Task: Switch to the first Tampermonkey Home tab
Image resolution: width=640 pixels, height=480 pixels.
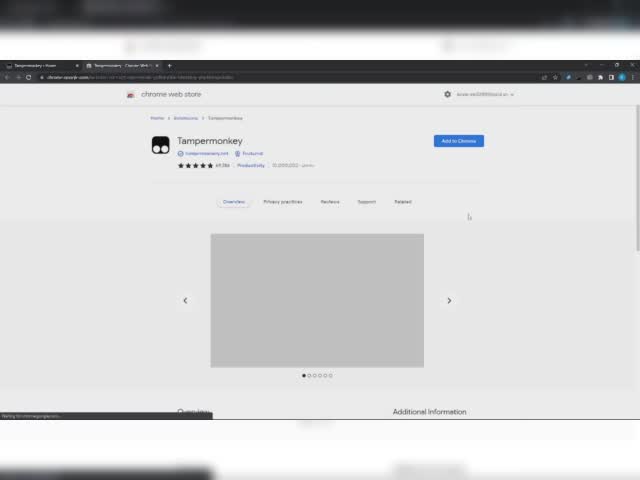Action: [41, 66]
